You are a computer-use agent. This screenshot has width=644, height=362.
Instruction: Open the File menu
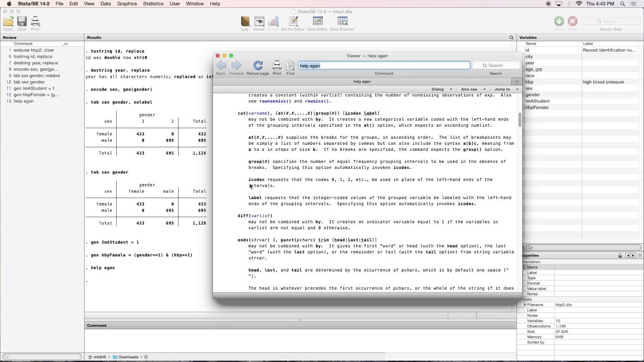click(x=59, y=4)
